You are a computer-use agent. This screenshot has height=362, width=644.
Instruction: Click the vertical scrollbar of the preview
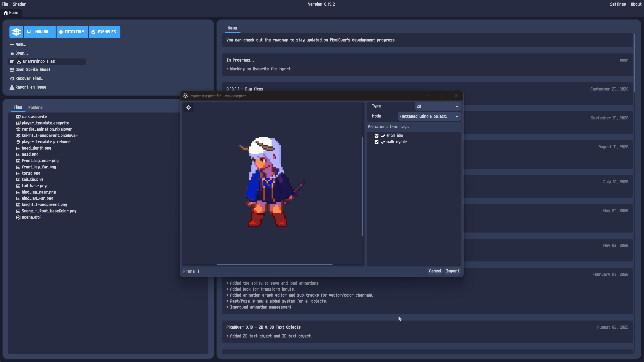tap(363, 187)
